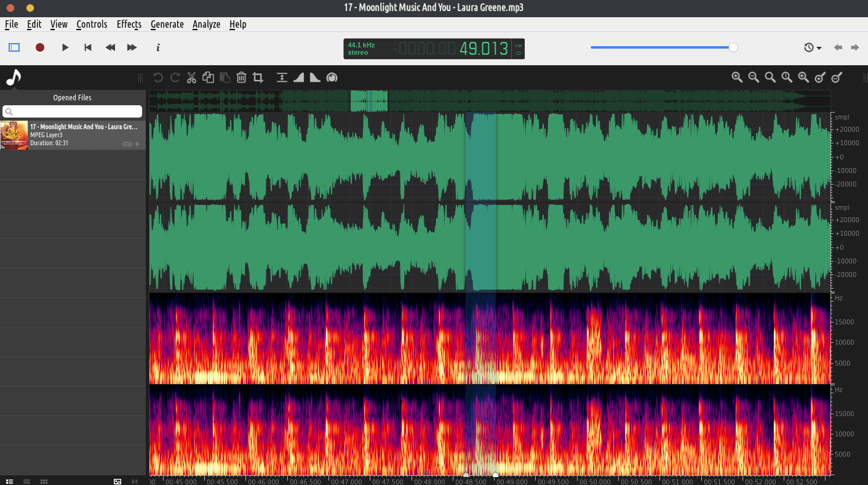The height and width of the screenshot is (485, 868).
Task: Open the Generate menu
Action: (x=167, y=25)
